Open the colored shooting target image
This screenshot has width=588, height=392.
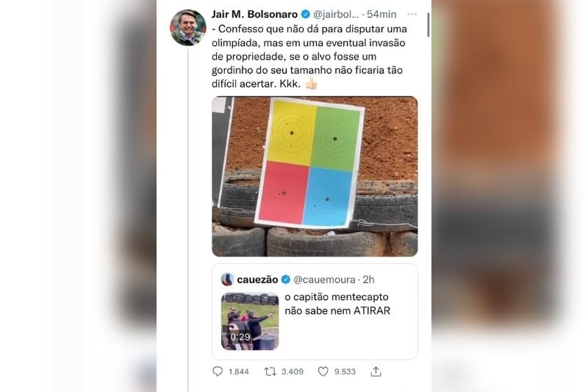point(315,177)
